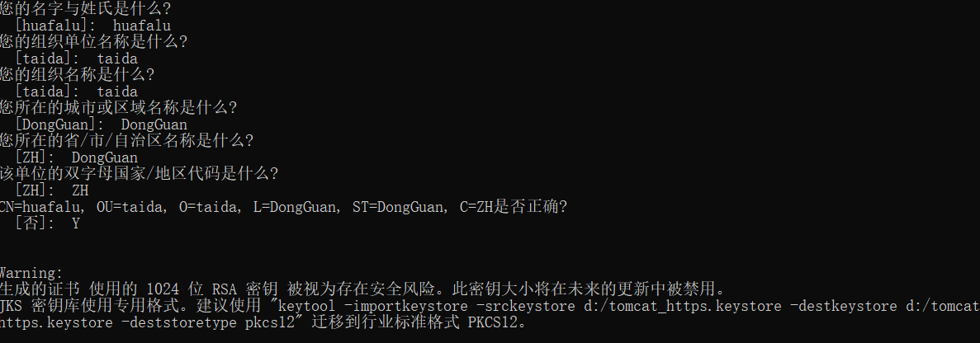Viewport: 980px width, 343px height.
Task: Click the CN=huafalu confirmation line
Action: [x=283, y=206]
